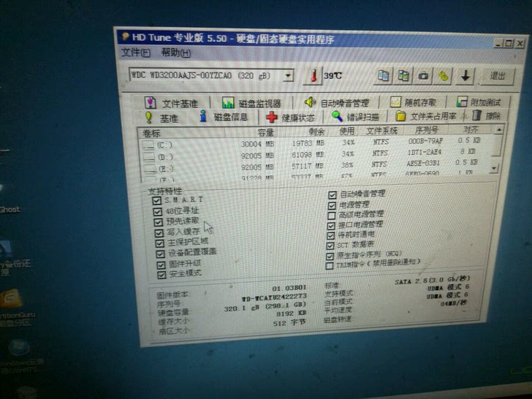The width and height of the screenshot is (532, 399).
Task: Click the Windows installer desktop shortcut icon
Action: click(18, 347)
